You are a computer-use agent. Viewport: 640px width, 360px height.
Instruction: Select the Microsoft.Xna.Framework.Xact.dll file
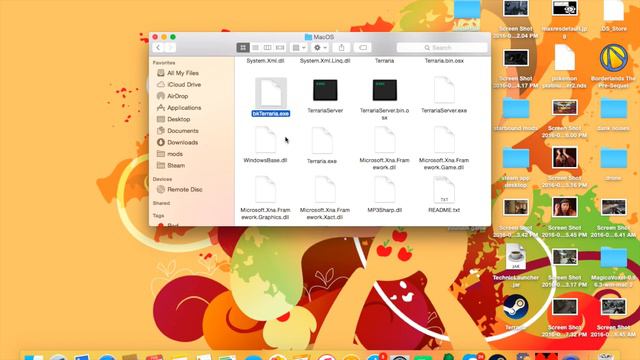pos(325,198)
